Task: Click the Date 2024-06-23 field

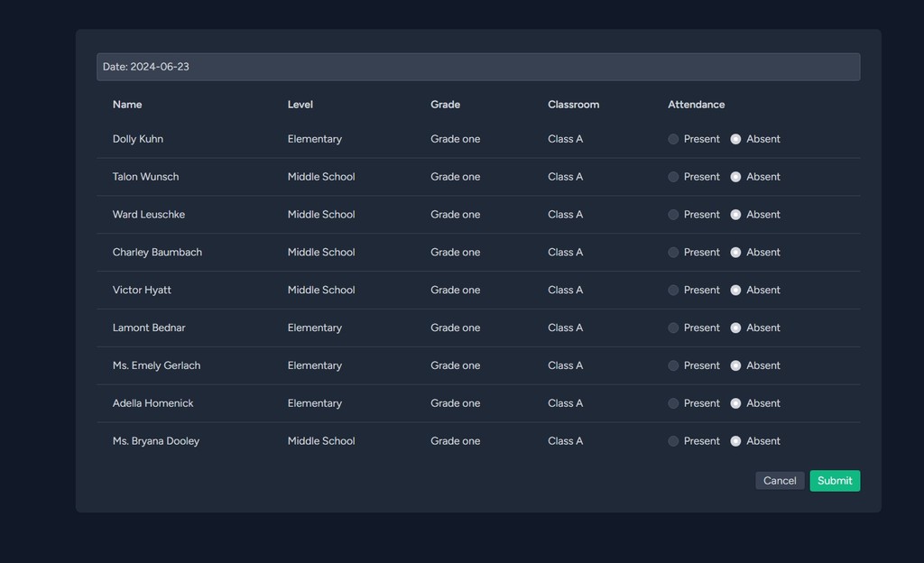Action: [x=478, y=67]
